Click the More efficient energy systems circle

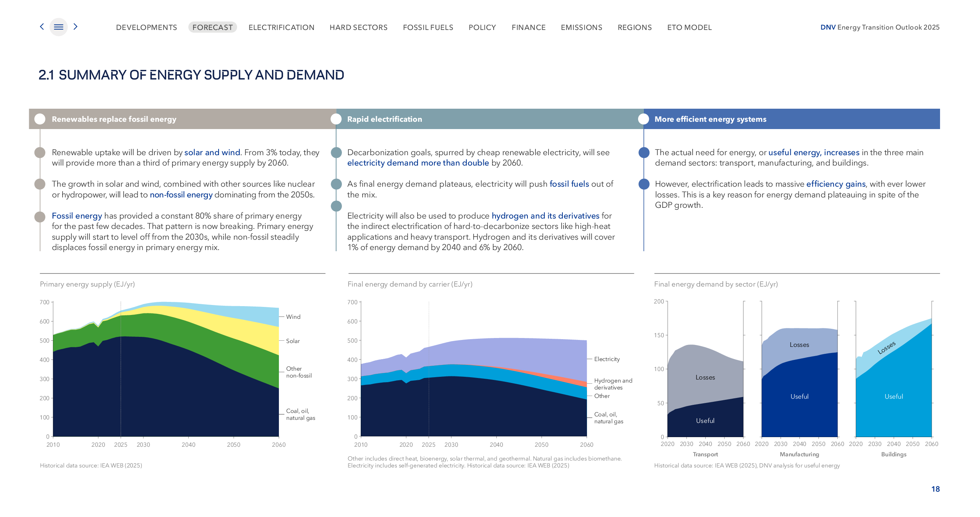(643, 119)
